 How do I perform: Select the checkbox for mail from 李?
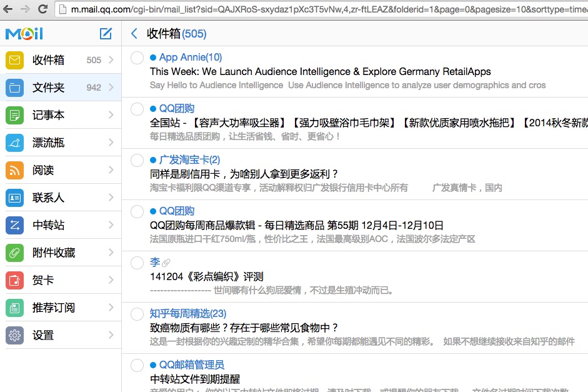pos(137,263)
